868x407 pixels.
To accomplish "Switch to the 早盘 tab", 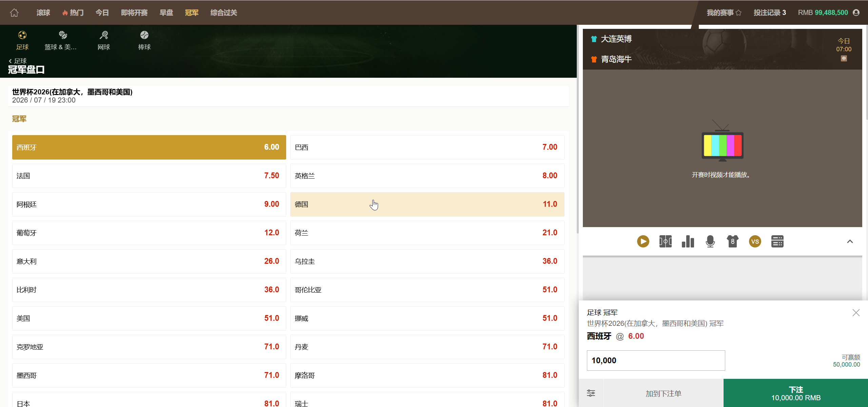I will coord(166,12).
